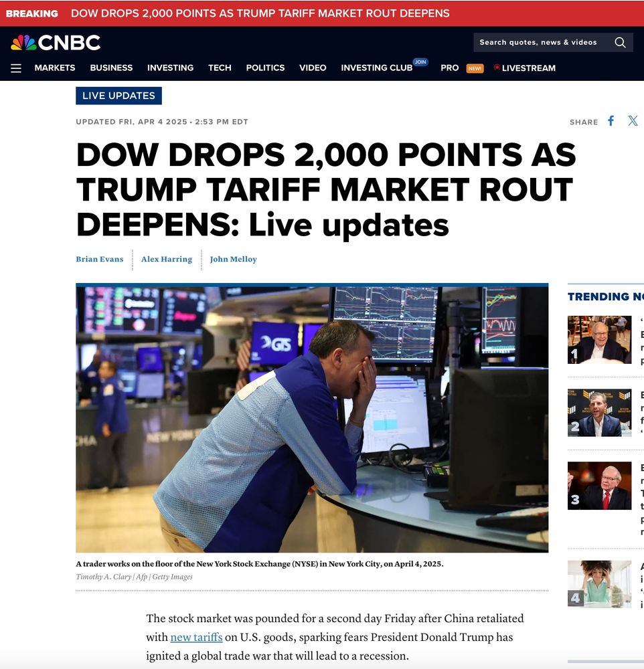Share the article on X
This screenshot has height=669, width=644.
(633, 120)
